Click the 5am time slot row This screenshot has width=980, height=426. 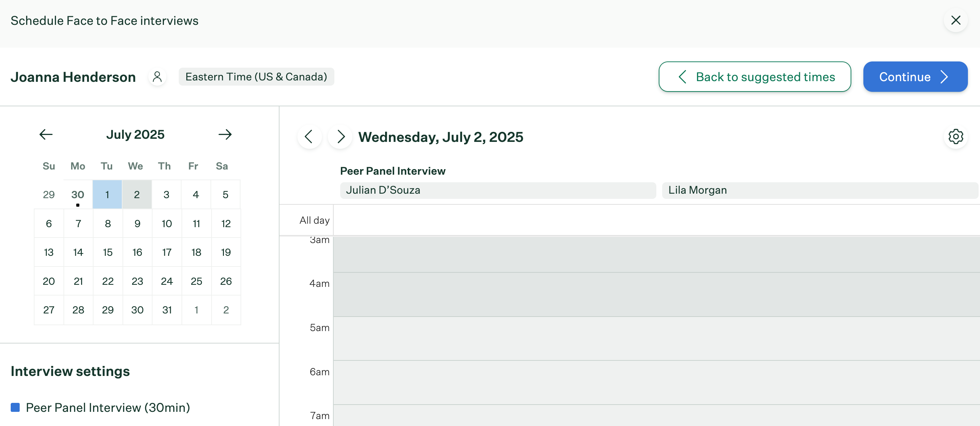(x=656, y=338)
